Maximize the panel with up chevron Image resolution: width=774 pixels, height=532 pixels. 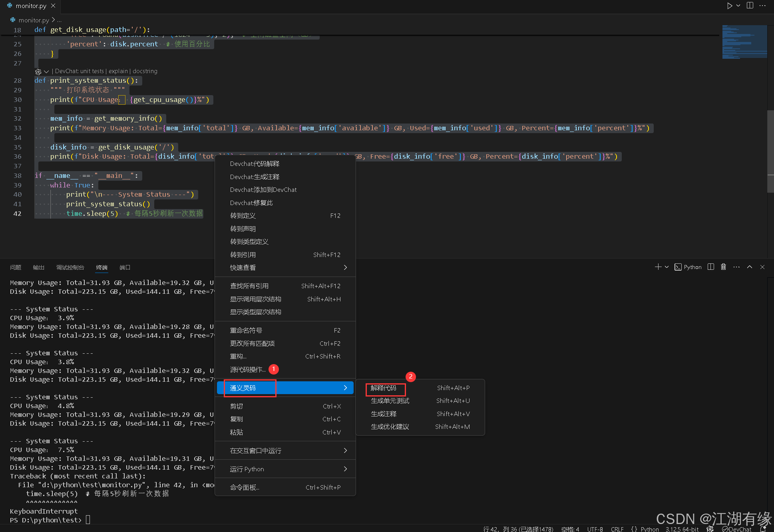[x=750, y=267]
